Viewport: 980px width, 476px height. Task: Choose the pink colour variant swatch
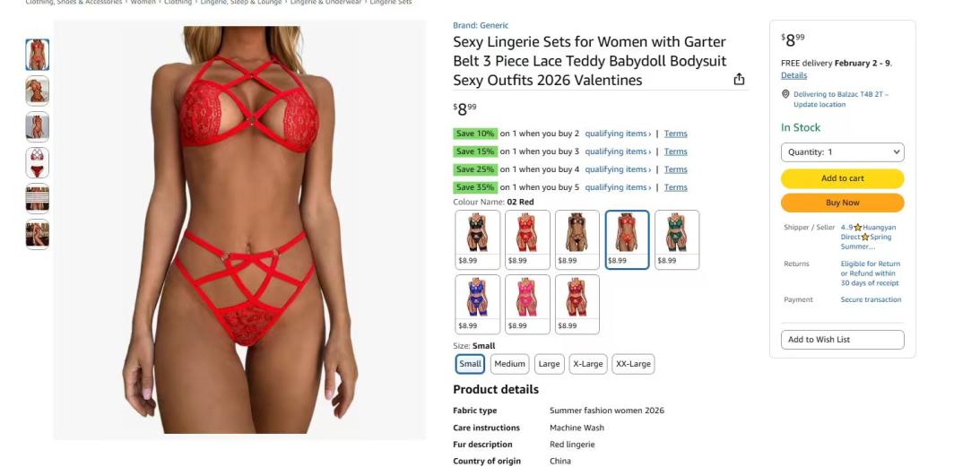[x=527, y=305]
